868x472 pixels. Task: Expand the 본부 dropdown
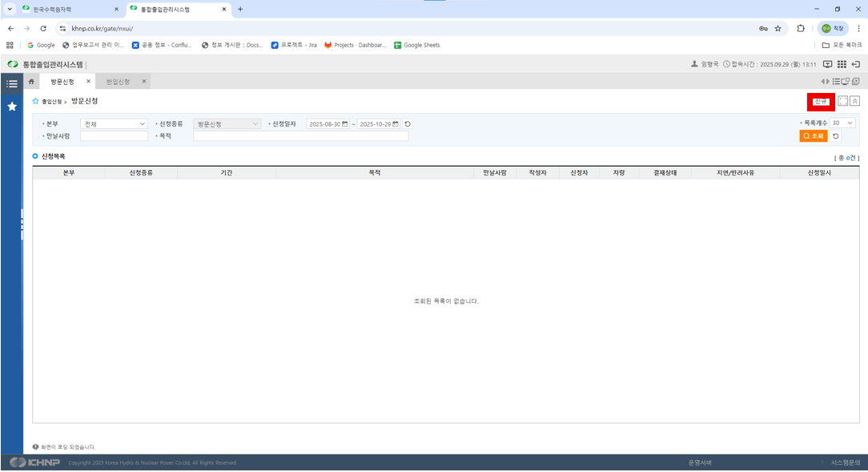coord(115,124)
